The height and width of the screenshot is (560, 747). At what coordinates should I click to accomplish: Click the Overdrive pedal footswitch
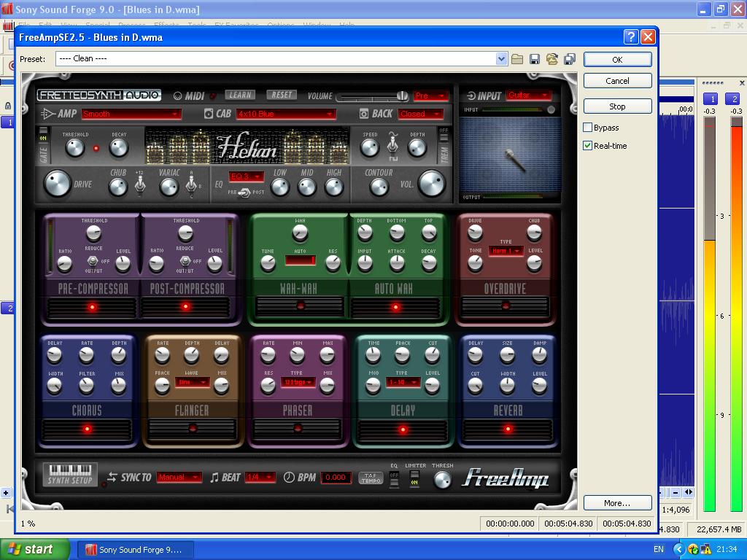point(506,306)
